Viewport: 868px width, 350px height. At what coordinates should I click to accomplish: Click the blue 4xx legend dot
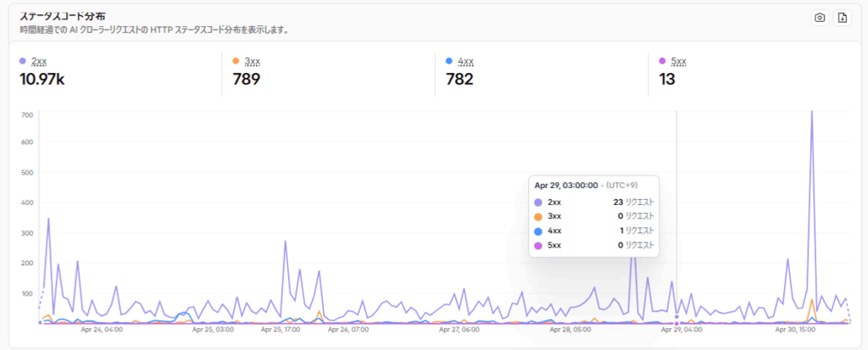tap(449, 61)
